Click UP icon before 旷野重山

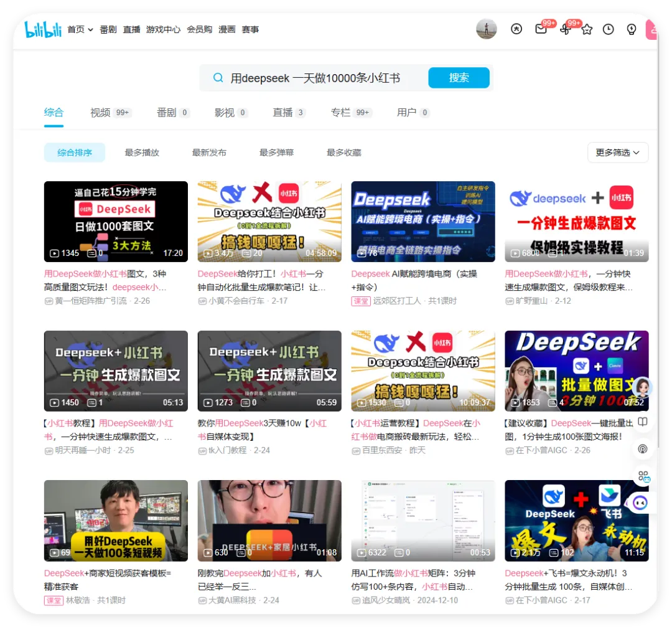[x=510, y=301]
